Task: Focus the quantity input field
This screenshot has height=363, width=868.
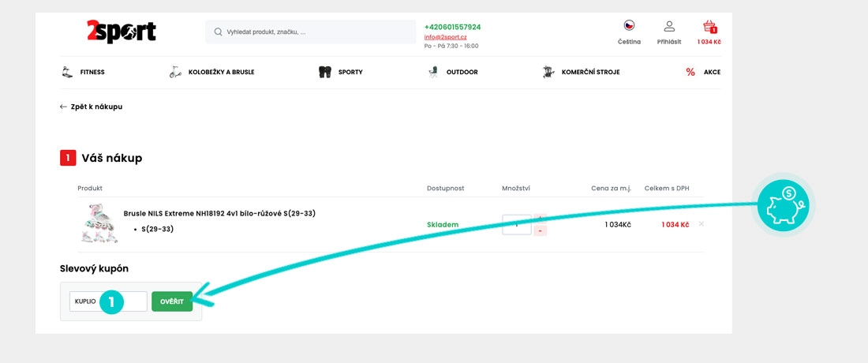Action: 517,225
